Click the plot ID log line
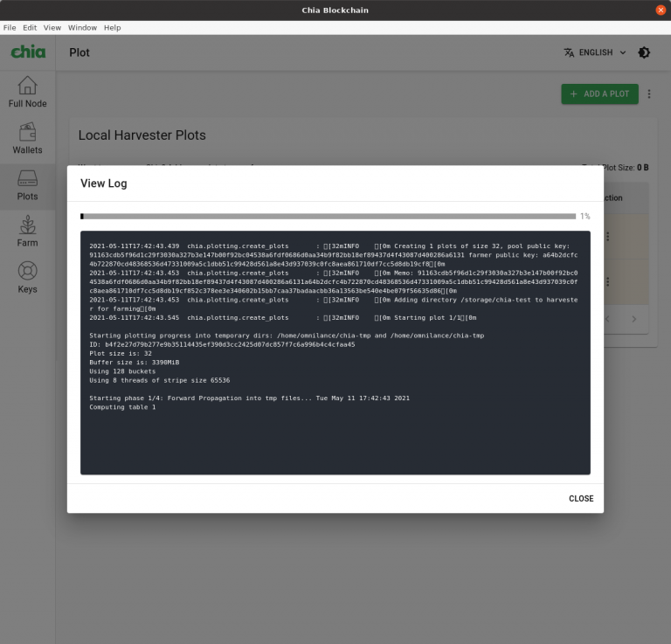This screenshot has width=671, height=644. pos(222,344)
